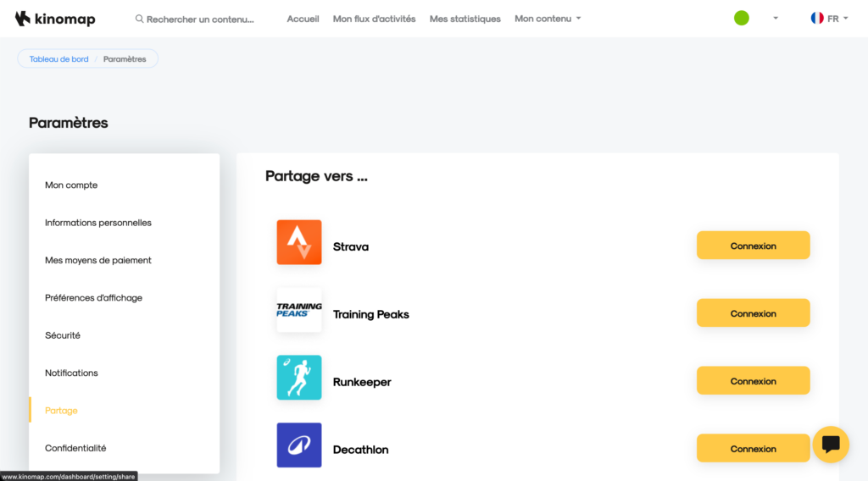Click the Decathlon logo icon
Screen dimensions: 868x481
pyautogui.click(x=299, y=445)
